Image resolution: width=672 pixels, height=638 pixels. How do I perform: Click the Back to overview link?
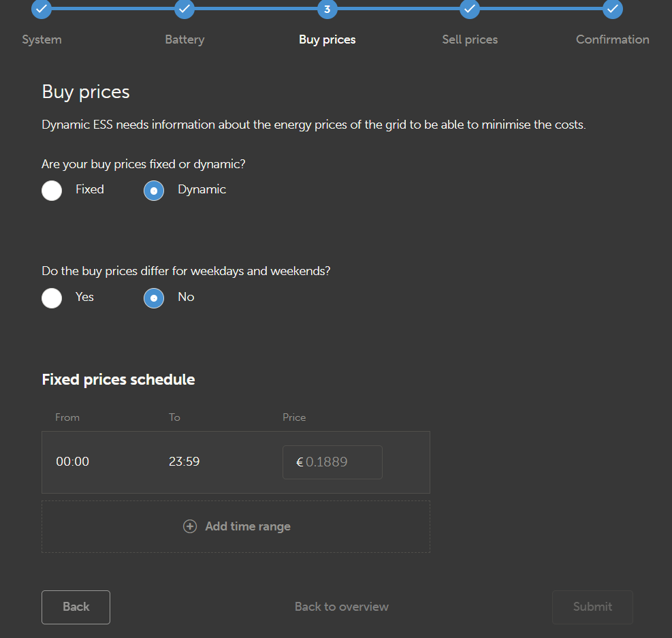342,607
